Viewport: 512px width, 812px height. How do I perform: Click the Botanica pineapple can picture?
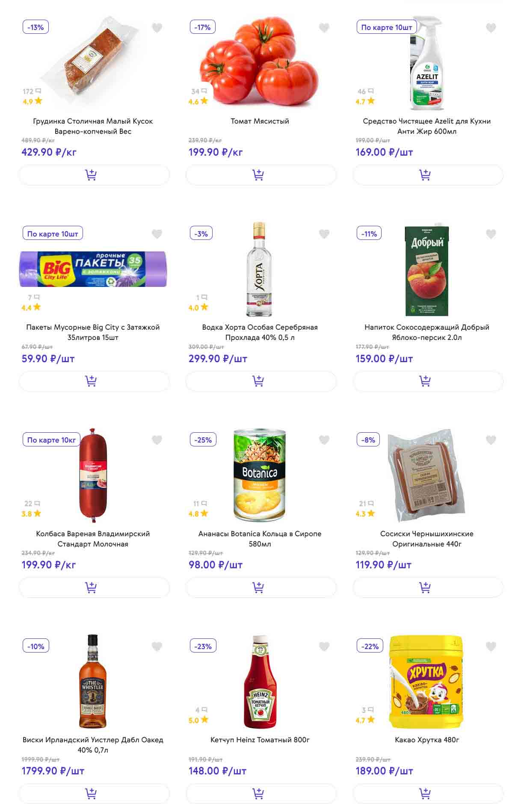coord(259,475)
